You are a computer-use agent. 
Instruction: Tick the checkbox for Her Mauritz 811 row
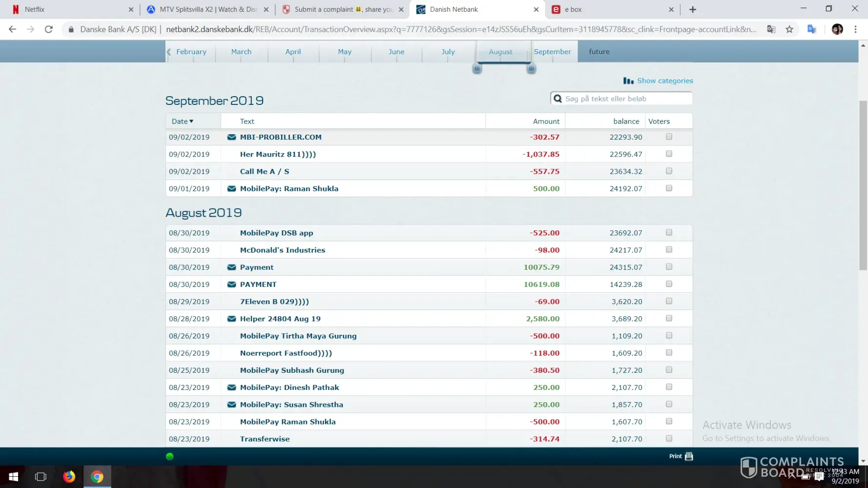(669, 154)
